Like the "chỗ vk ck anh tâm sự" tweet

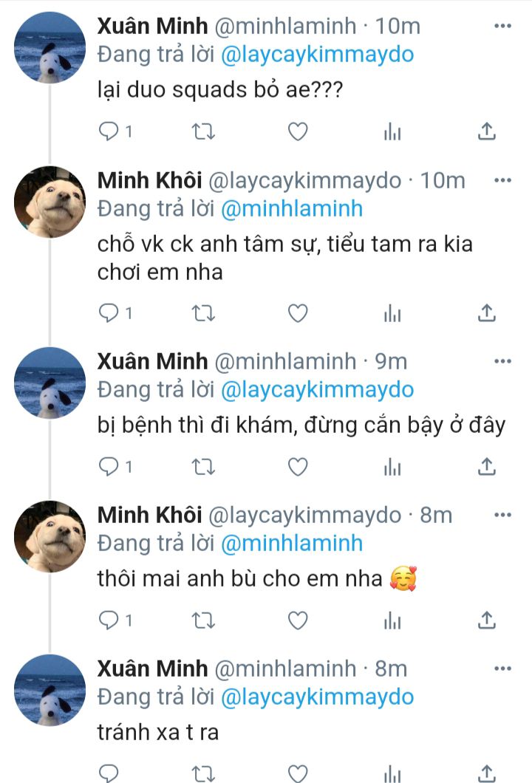(x=297, y=313)
